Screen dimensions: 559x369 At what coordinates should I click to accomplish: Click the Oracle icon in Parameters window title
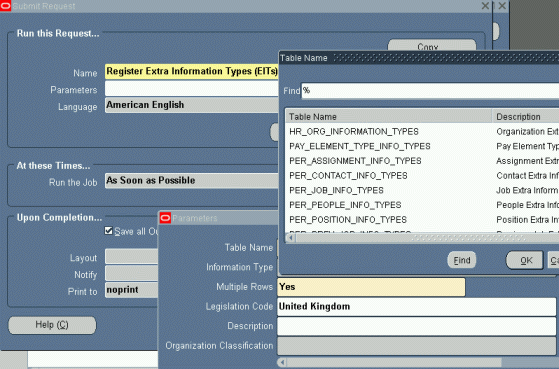[x=165, y=218]
